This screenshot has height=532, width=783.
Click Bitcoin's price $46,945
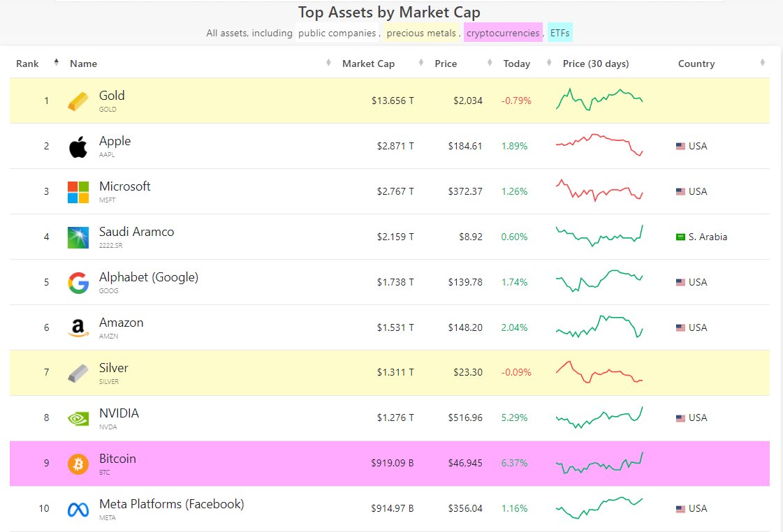[x=465, y=463]
